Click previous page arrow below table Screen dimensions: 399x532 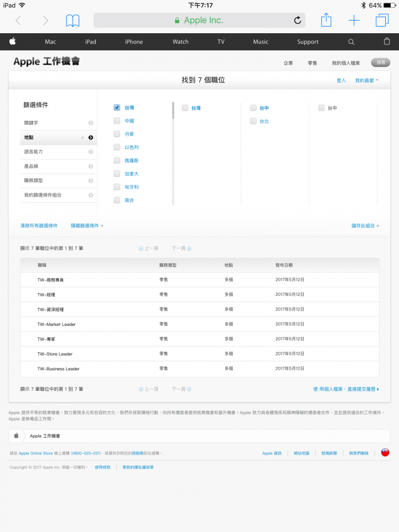141,389
